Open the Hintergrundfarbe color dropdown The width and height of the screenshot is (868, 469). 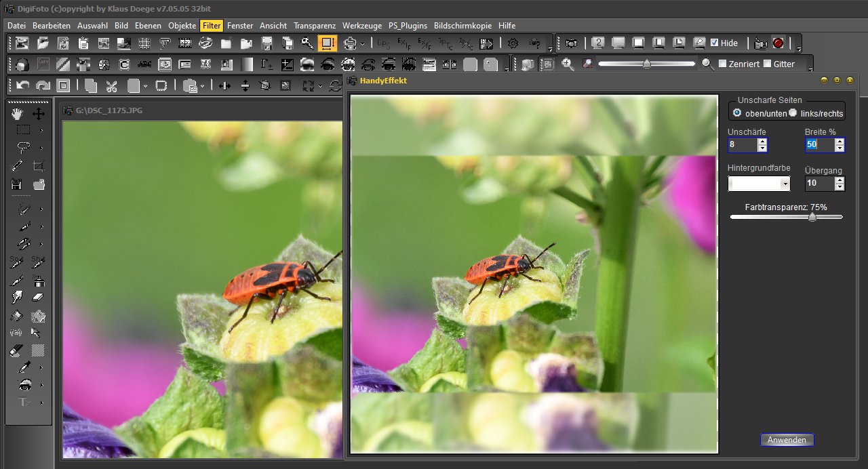point(785,184)
